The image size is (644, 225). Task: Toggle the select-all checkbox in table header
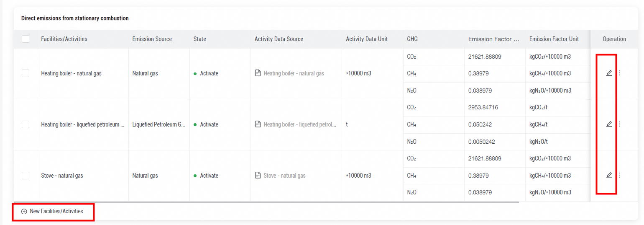coord(26,39)
